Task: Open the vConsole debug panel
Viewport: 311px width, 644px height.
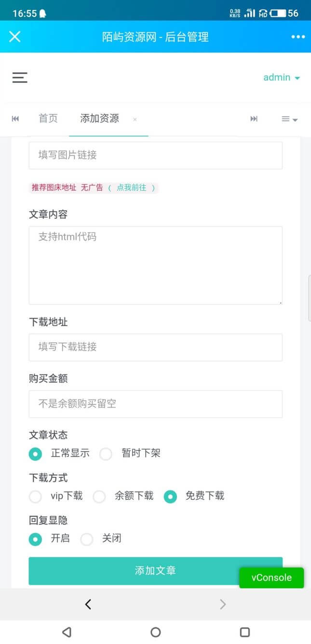Action: [271, 577]
